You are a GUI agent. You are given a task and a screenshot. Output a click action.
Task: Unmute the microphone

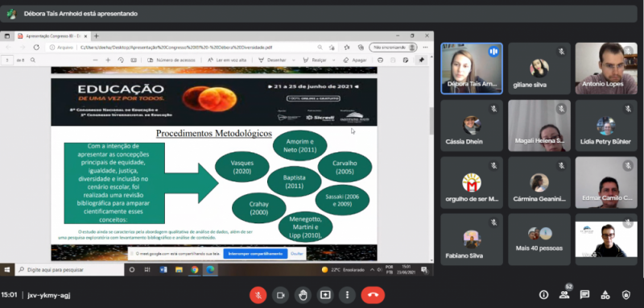pyautogui.click(x=258, y=295)
